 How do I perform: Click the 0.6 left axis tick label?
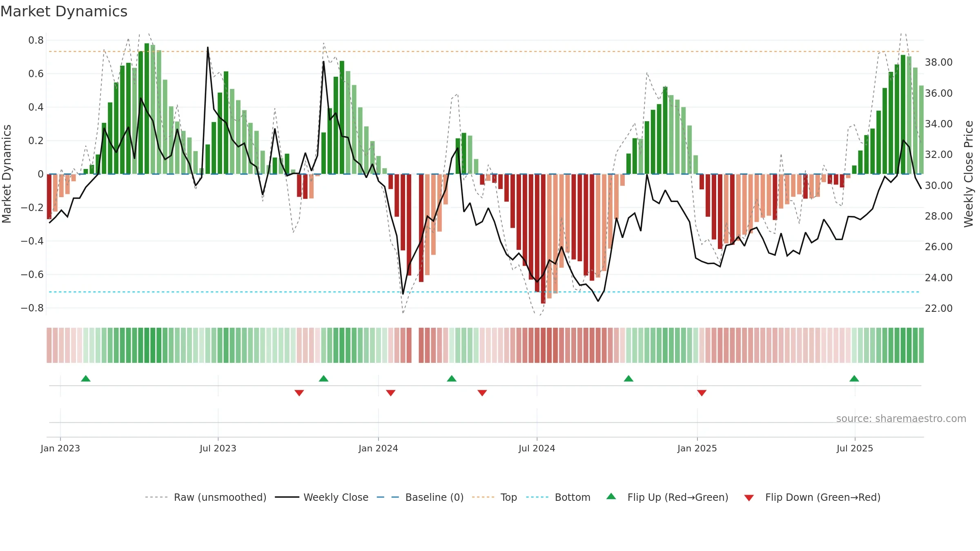click(x=36, y=74)
